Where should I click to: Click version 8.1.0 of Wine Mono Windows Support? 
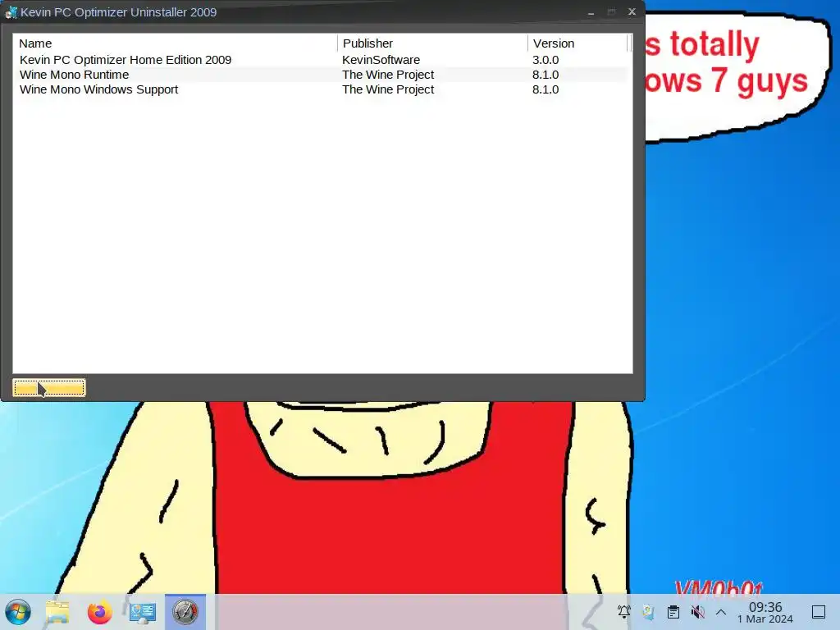pyautogui.click(x=546, y=89)
